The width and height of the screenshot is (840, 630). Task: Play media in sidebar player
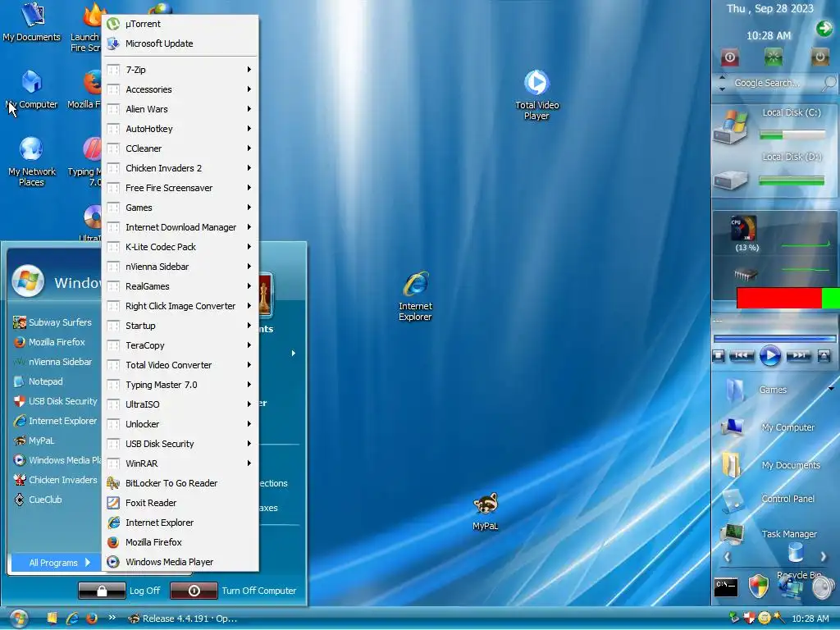[769, 356]
